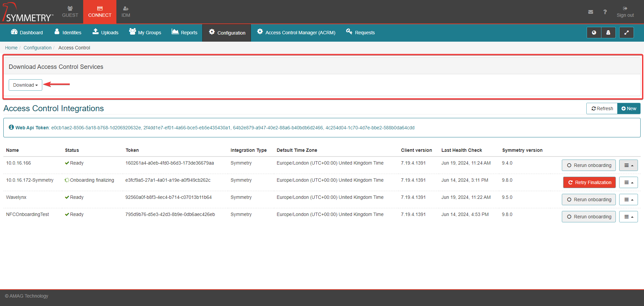The height and width of the screenshot is (306, 644).
Task: Click Onboarding finalizing status
Action: point(90,180)
